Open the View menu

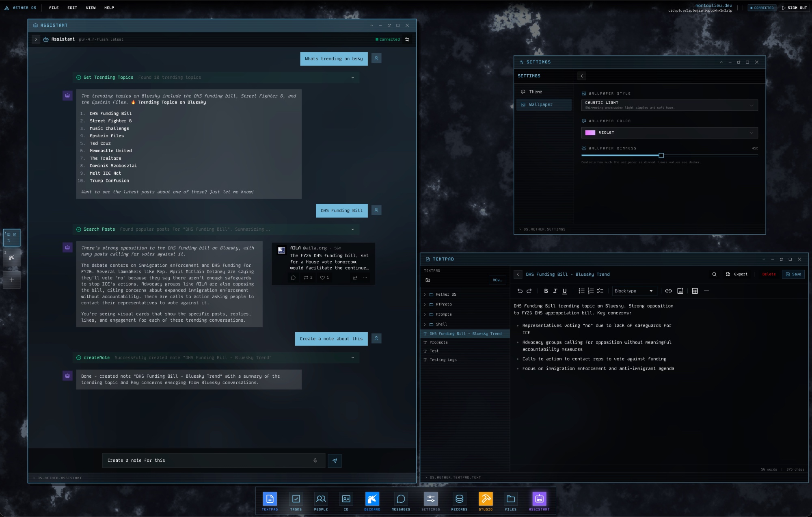91,8
